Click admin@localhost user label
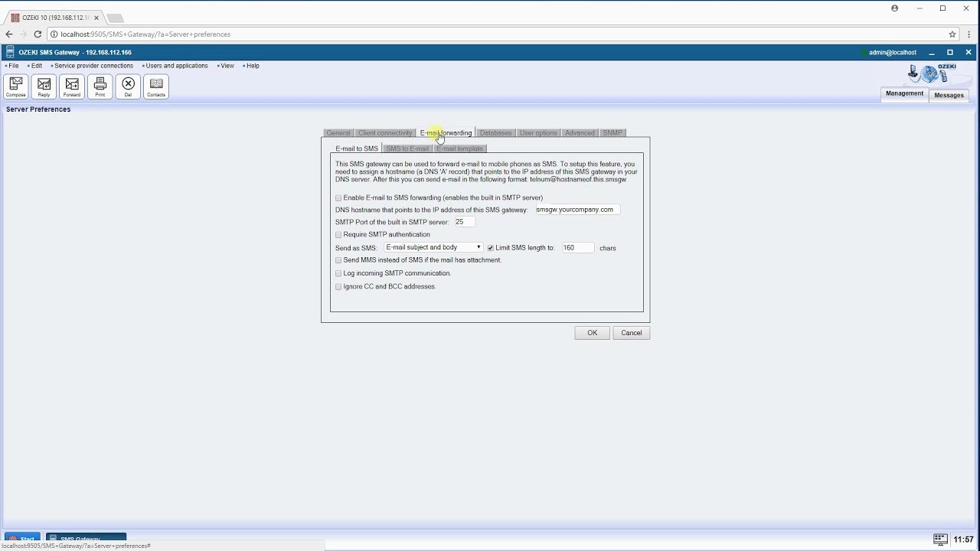980x551 pixels. (892, 53)
